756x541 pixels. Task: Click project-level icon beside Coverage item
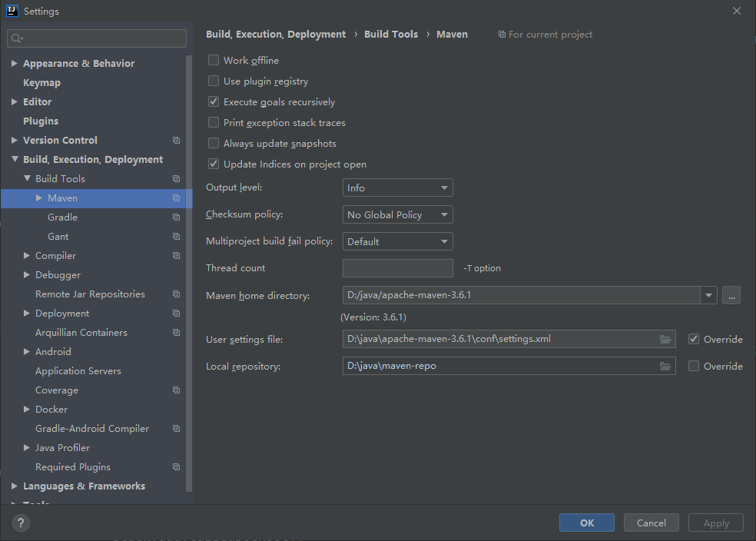(x=176, y=390)
